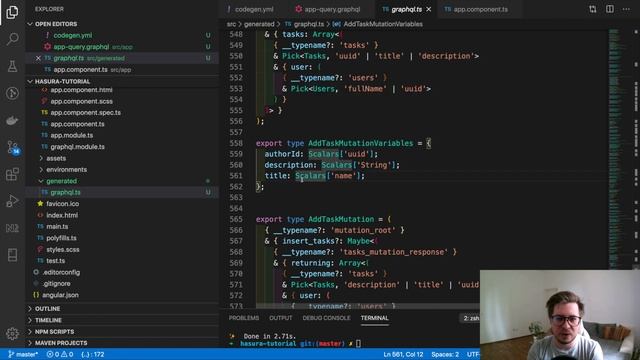Expand the assets folder
The image size is (640, 360).
coord(56,158)
